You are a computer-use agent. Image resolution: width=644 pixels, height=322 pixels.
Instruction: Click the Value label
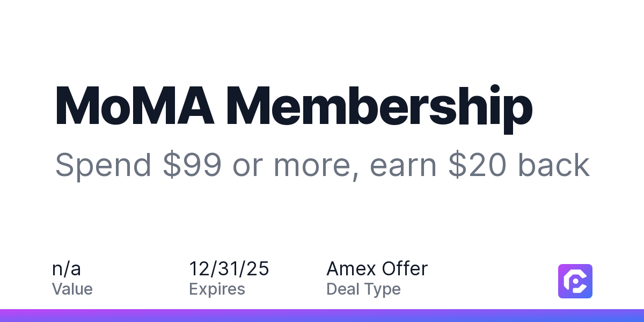pyautogui.click(x=72, y=289)
